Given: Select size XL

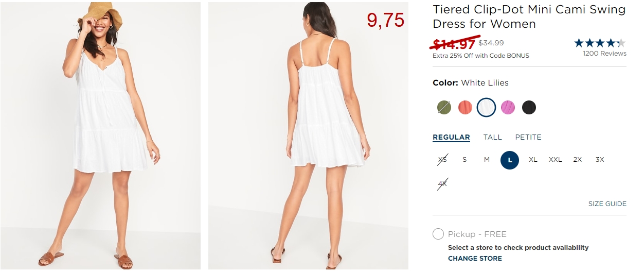Looking at the screenshot, I should click(x=533, y=160).
